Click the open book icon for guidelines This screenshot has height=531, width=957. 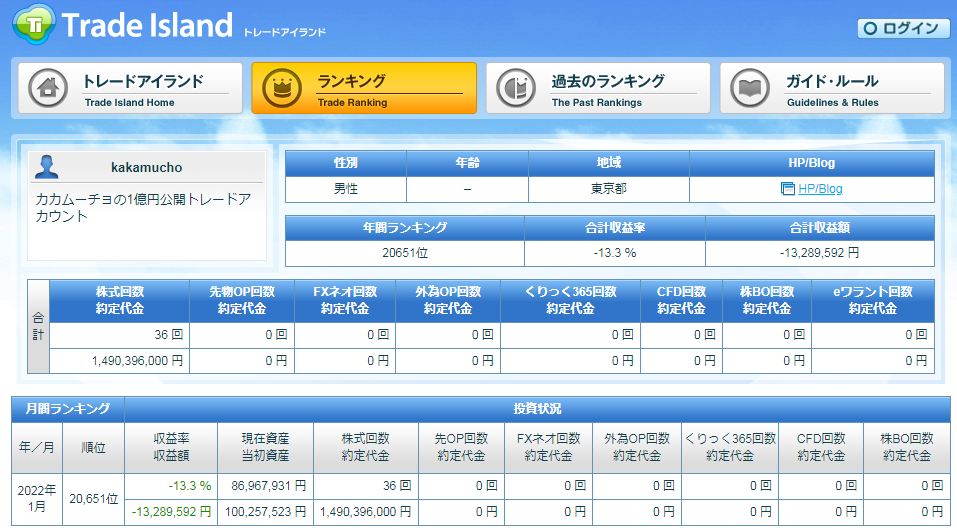click(748, 89)
